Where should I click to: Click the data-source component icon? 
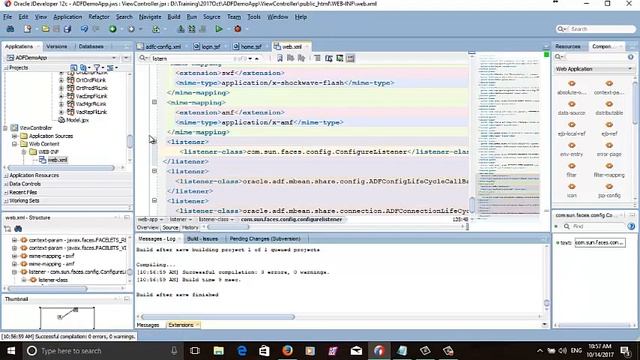coord(571,104)
